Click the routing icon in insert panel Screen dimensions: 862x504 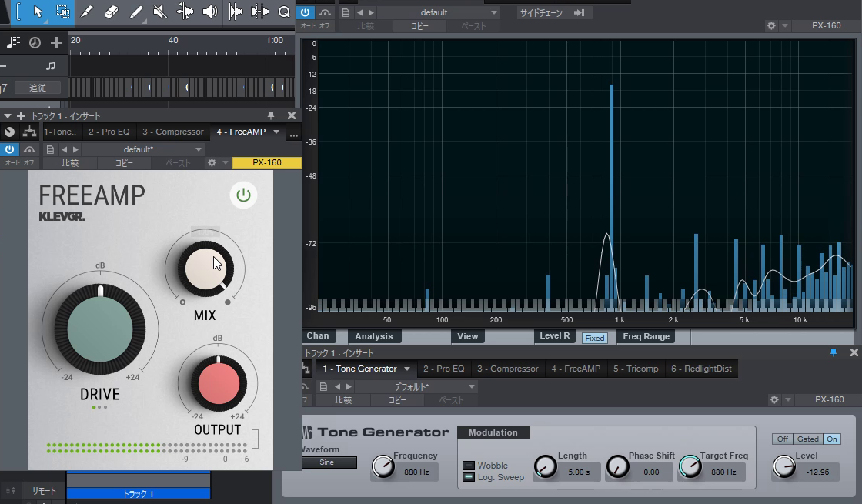tap(29, 132)
